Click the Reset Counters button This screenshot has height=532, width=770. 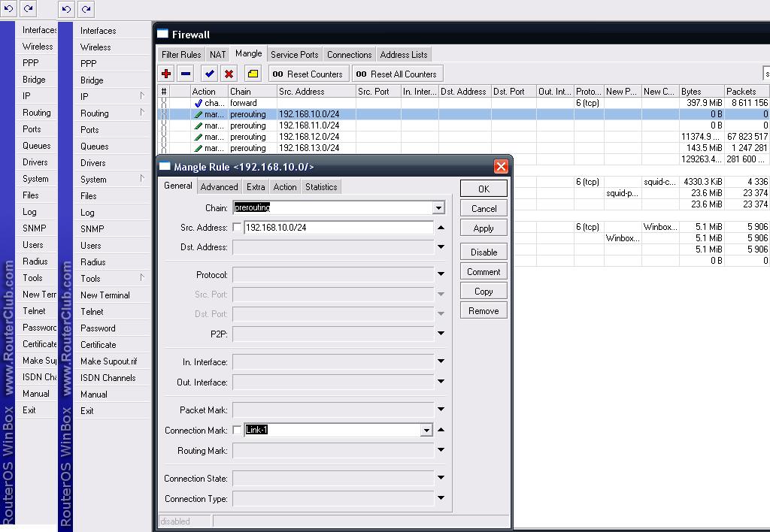pyautogui.click(x=309, y=74)
